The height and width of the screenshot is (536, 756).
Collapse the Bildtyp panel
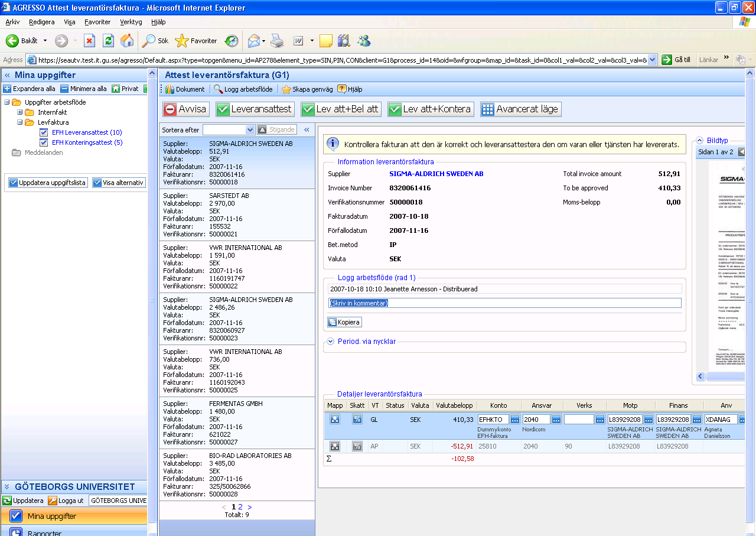[699, 141]
